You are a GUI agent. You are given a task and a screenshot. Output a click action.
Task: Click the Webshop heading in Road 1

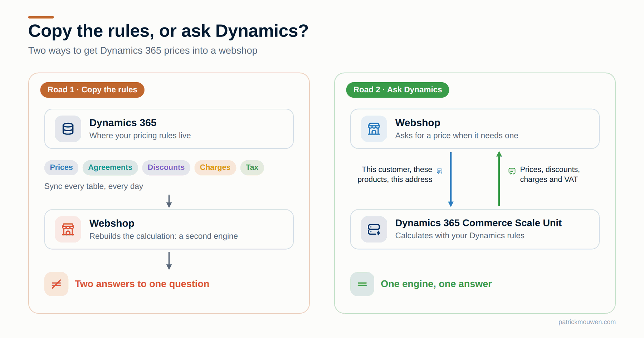(x=112, y=223)
